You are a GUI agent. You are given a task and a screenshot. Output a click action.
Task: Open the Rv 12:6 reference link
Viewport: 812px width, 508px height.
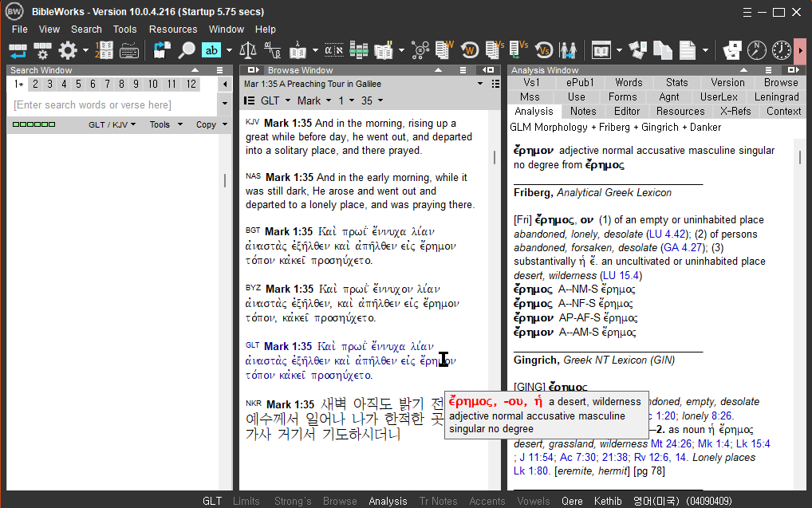pos(652,457)
